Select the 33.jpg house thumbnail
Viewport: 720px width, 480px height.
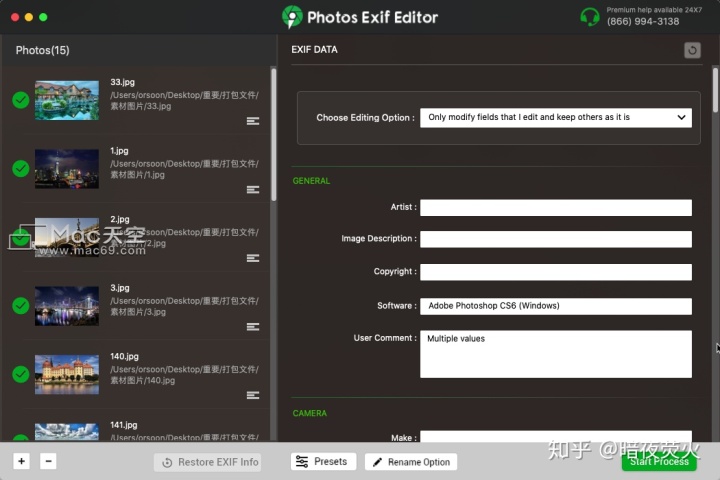[67, 100]
